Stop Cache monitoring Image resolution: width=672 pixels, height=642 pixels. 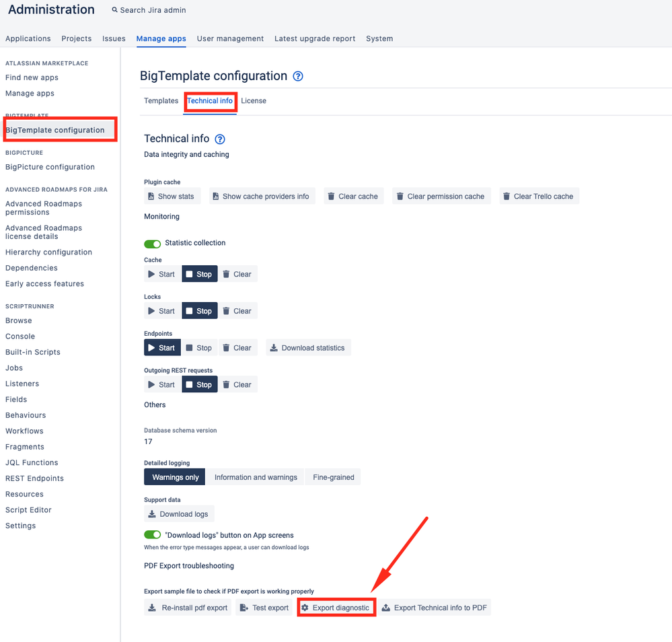point(200,274)
